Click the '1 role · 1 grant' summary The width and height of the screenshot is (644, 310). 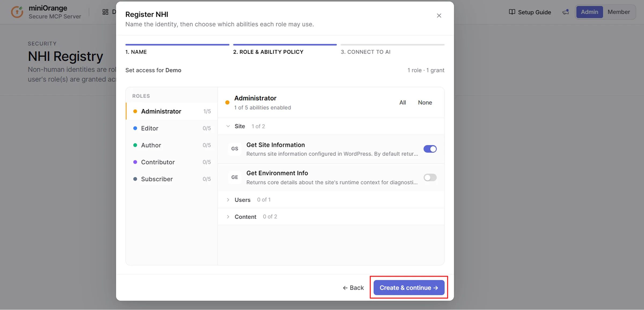click(426, 70)
